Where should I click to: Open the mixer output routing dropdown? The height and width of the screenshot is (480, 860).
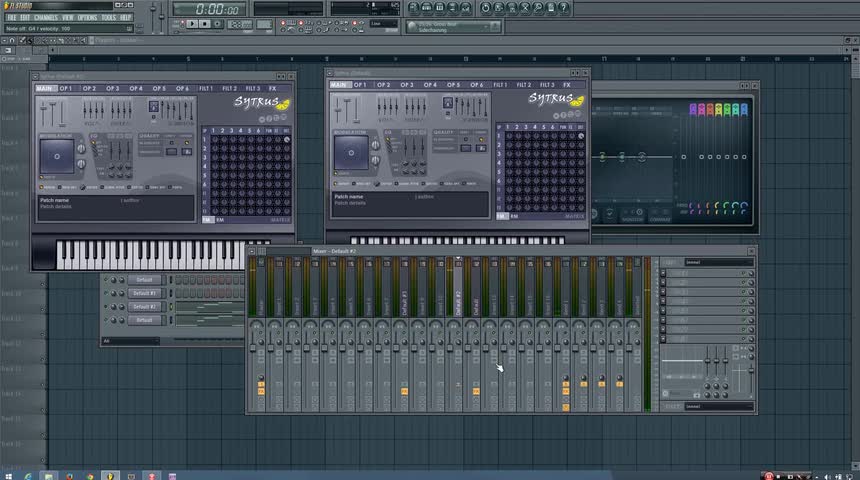(x=718, y=407)
